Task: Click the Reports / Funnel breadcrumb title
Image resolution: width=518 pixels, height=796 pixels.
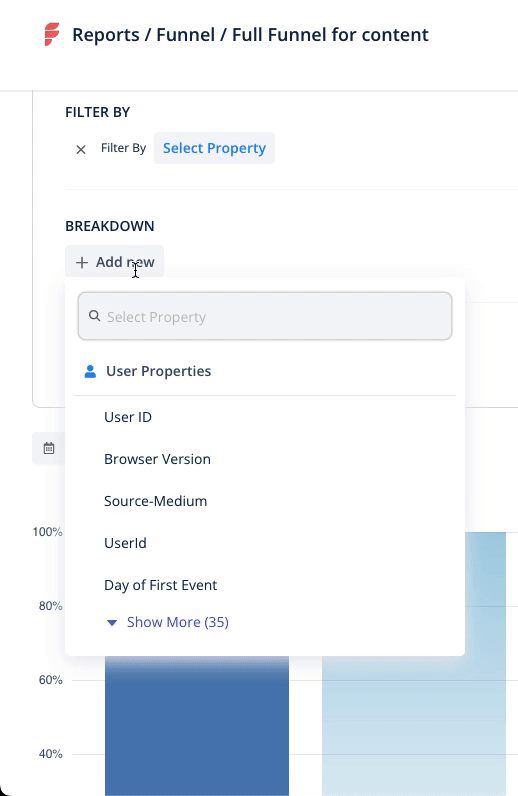Action: tap(250, 35)
